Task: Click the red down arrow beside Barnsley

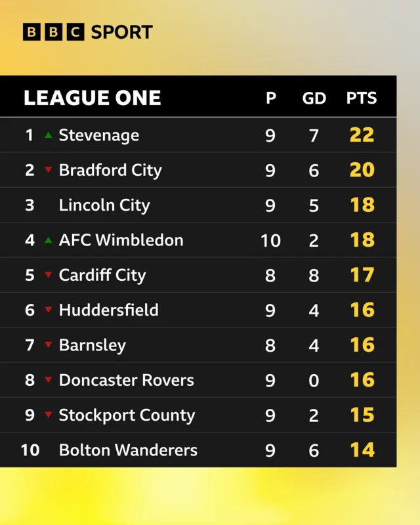Action: pyautogui.click(x=48, y=345)
